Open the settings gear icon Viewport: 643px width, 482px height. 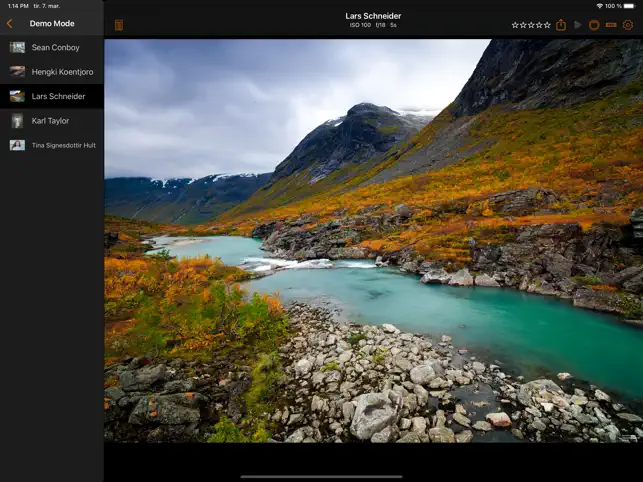628,25
